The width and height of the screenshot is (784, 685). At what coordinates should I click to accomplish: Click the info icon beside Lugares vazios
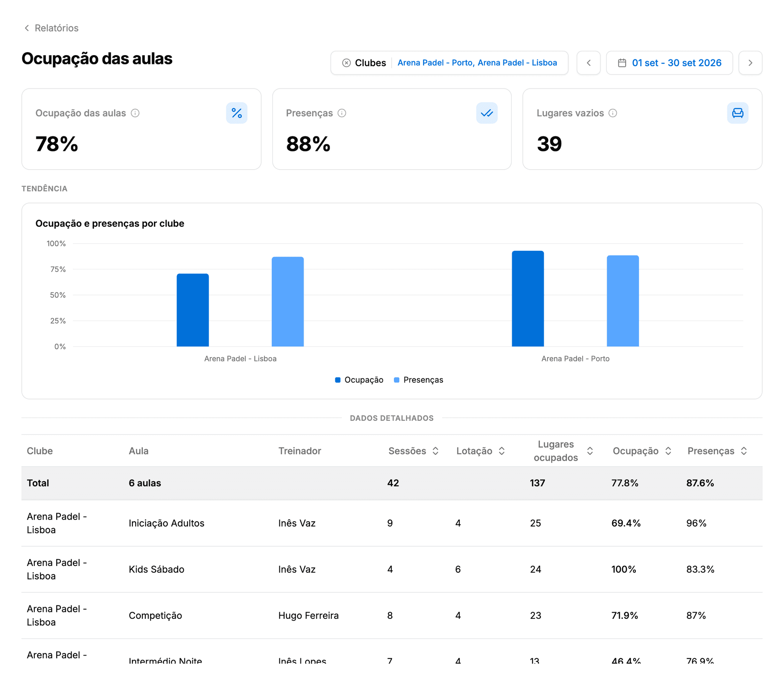click(x=612, y=113)
